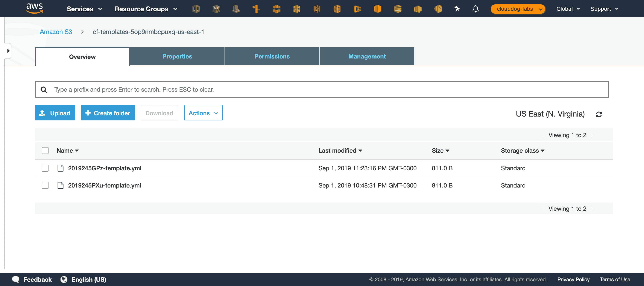The image size is (644, 286).
Task: Refresh the bucket list with the refresh icon
Action: [598, 114]
